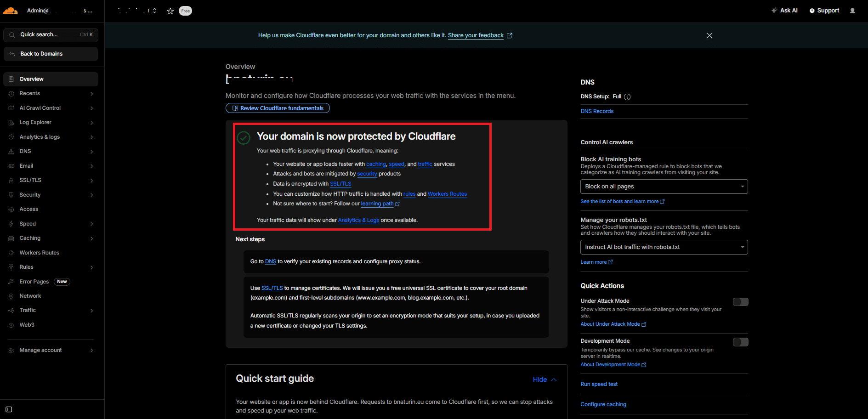Click the Support help icon
The width and height of the screenshot is (868, 419).
click(x=812, y=11)
